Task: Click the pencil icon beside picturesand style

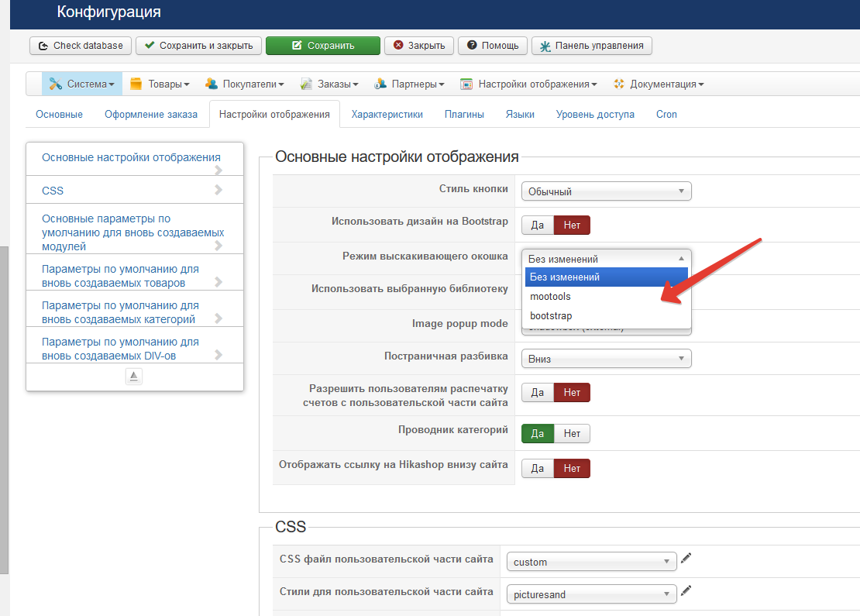Action: point(686,591)
